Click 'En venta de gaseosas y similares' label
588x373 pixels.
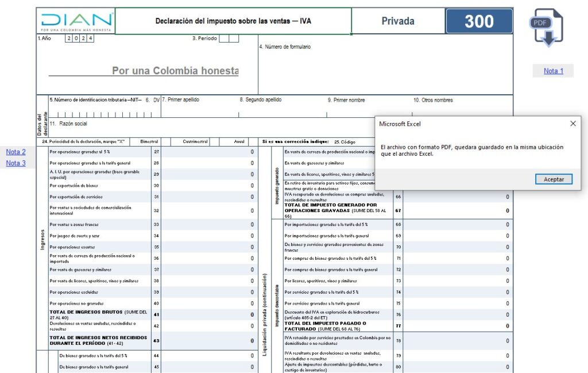click(314, 163)
